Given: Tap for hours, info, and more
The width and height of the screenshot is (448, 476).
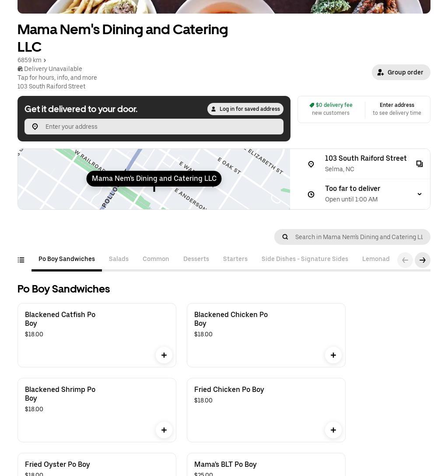Looking at the screenshot, I should (x=57, y=78).
